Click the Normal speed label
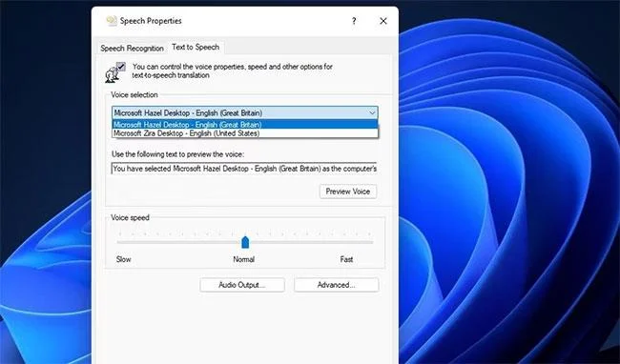 (243, 259)
